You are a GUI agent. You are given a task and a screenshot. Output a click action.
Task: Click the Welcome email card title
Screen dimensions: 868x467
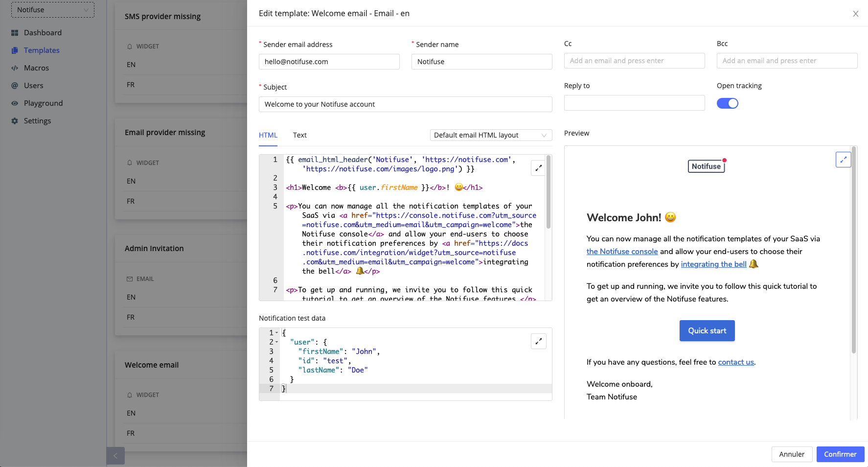click(152, 365)
